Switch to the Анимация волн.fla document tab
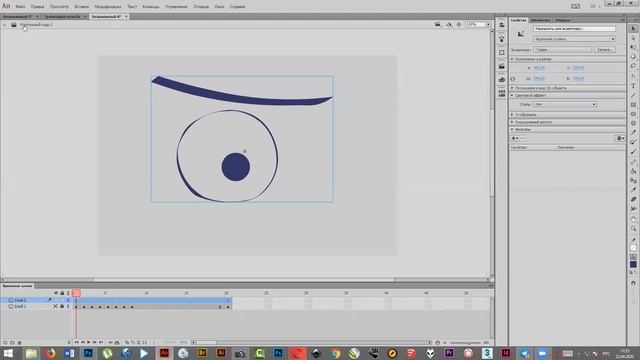Image resolution: width=640 pixels, height=360 pixels. tap(62, 16)
